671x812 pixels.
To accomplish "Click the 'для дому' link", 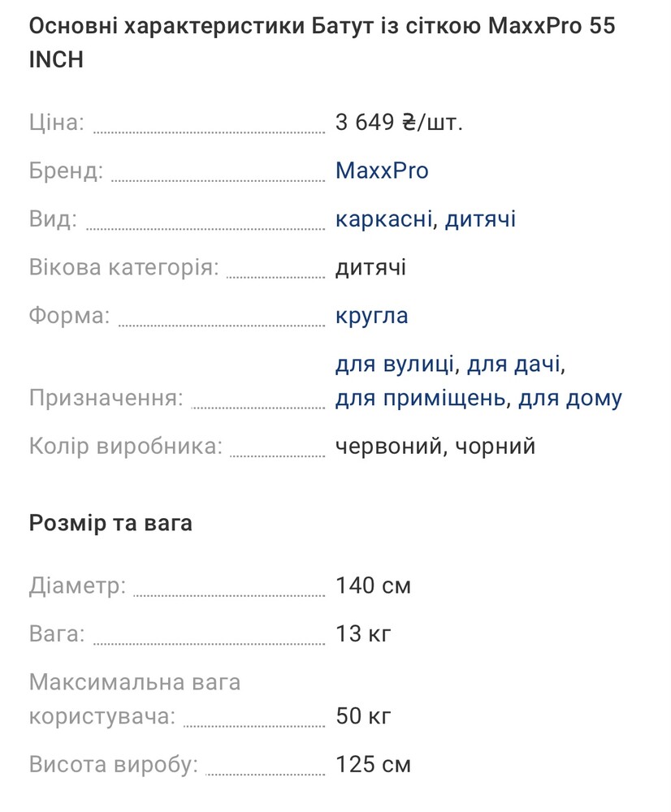I will pyautogui.click(x=570, y=399).
